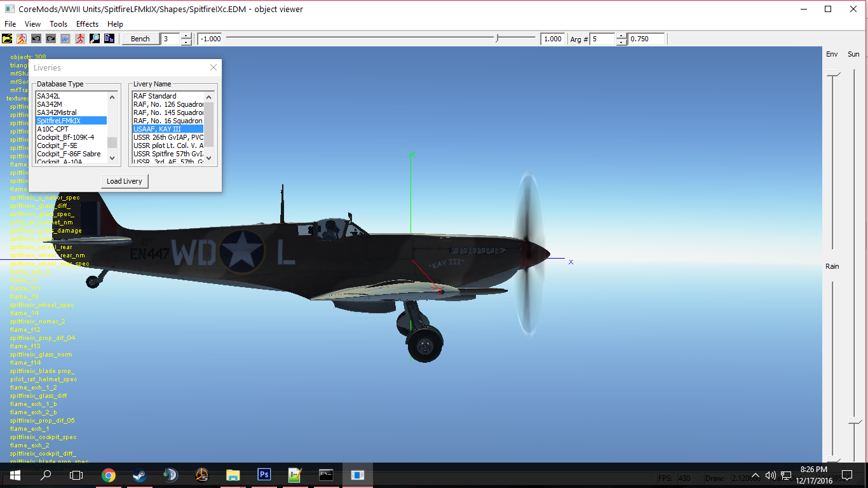Click the redo arrow toolbar icon
The height and width of the screenshot is (488, 868).
(51, 39)
